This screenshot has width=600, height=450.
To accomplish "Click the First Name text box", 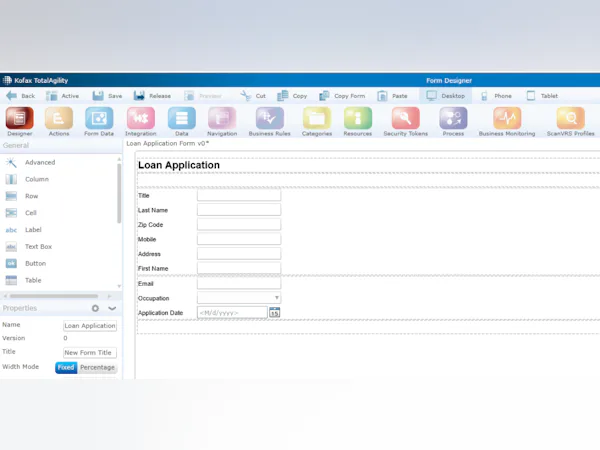I will pyautogui.click(x=239, y=268).
